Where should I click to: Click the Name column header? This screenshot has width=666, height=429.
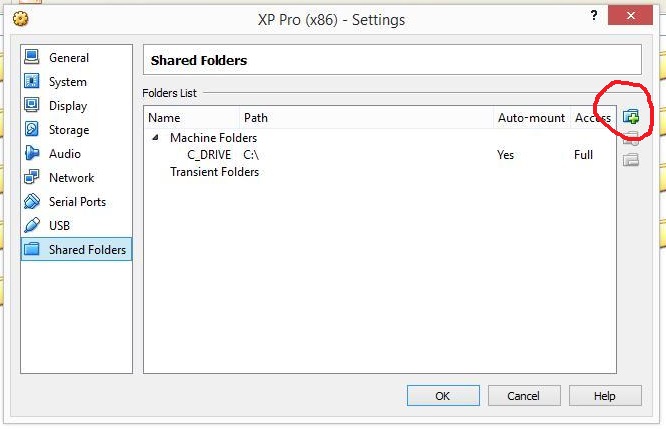(x=164, y=118)
